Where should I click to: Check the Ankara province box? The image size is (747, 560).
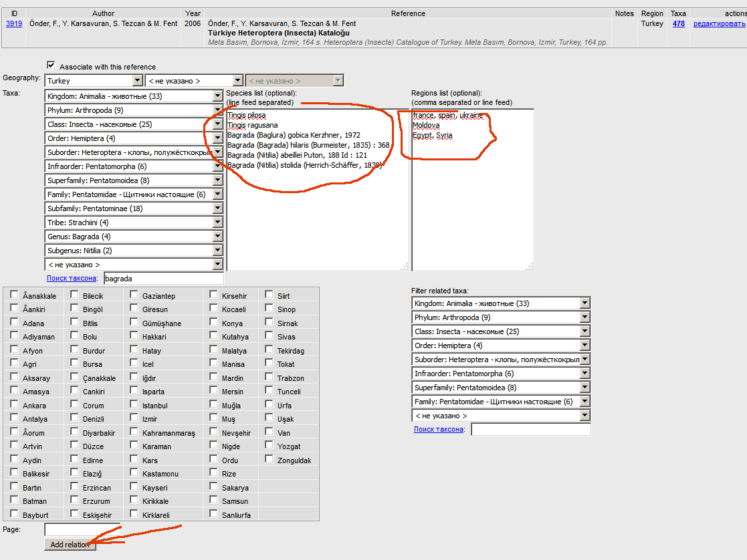(15, 405)
